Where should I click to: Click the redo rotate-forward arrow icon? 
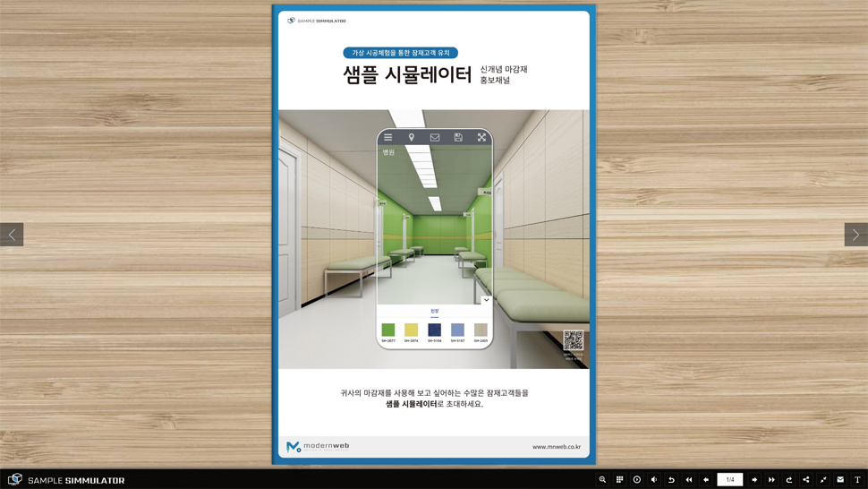(788, 480)
